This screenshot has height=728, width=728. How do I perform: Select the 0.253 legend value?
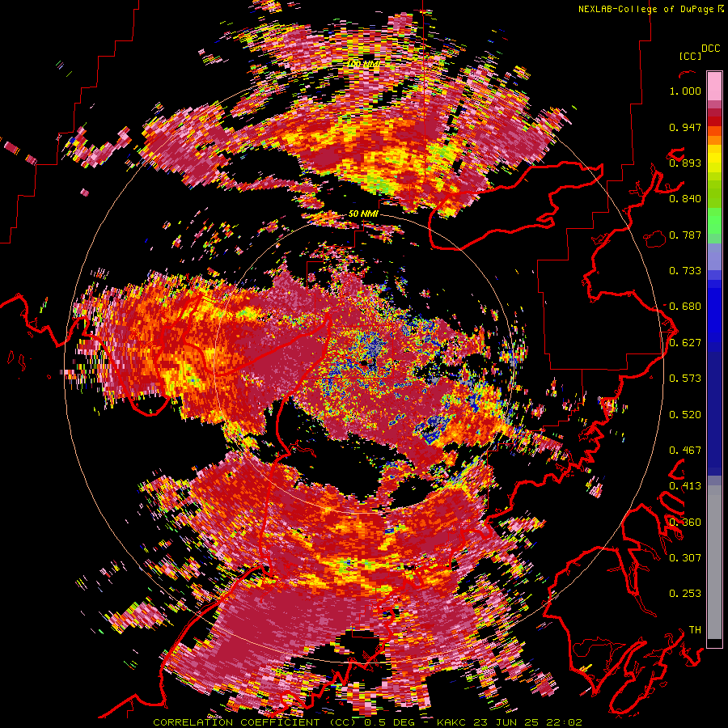pyautogui.click(x=685, y=594)
